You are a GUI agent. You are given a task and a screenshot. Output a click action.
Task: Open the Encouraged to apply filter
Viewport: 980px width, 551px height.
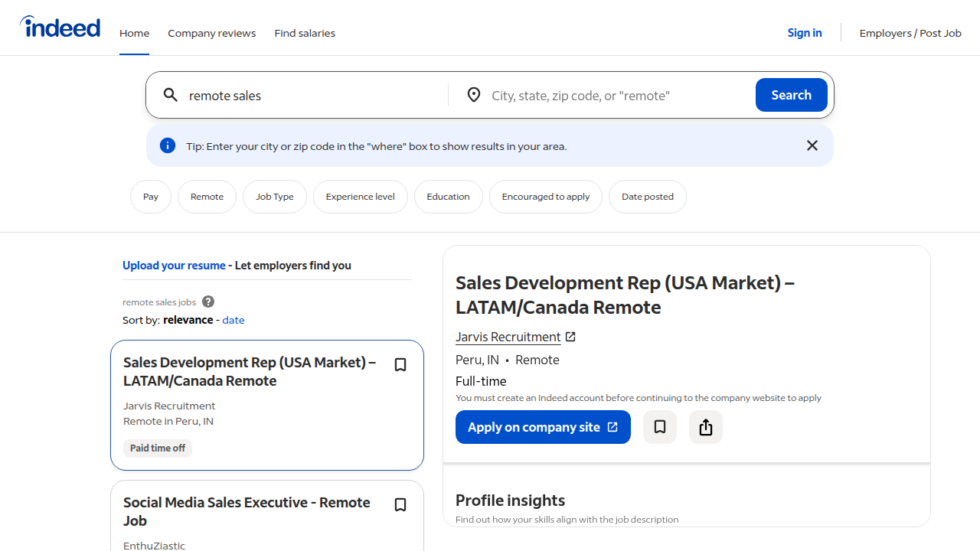546,197
